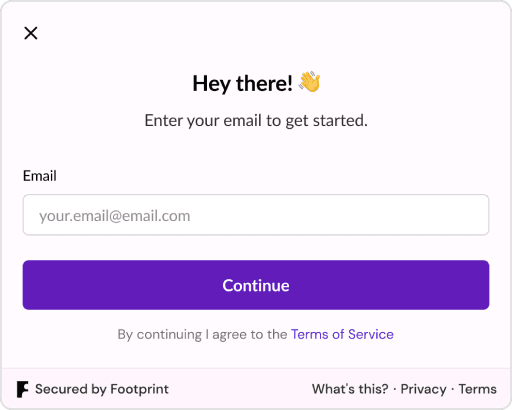View Footprint privacy policy link
512x410 pixels.
423,389
